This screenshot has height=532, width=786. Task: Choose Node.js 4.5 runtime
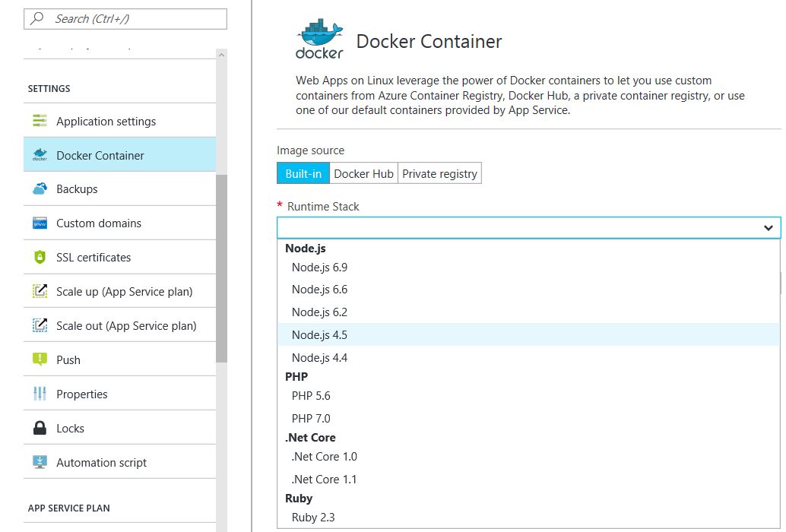tap(528, 334)
